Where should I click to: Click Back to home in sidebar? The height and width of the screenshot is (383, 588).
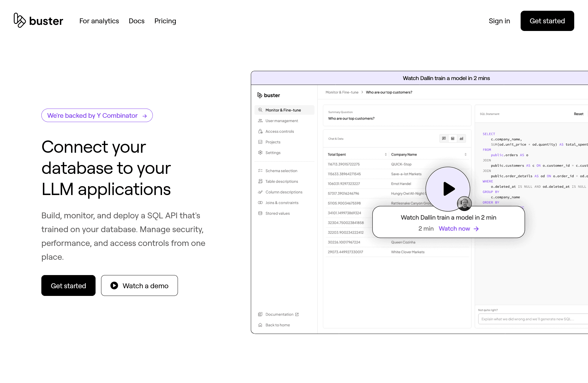pyautogui.click(x=277, y=325)
